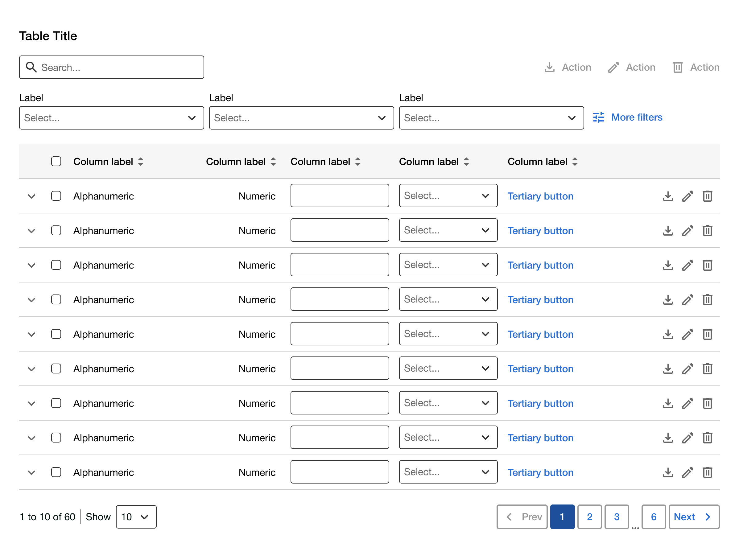Image resolution: width=739 pixels, height=560 pixels.
Task: Click the edit pencil in the sixth row
Action: point(687,369)
